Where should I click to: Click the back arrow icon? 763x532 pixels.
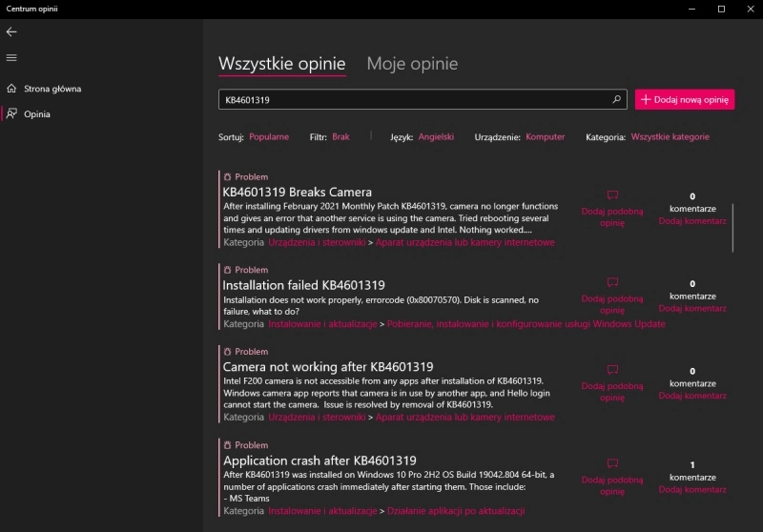point(11,31)
